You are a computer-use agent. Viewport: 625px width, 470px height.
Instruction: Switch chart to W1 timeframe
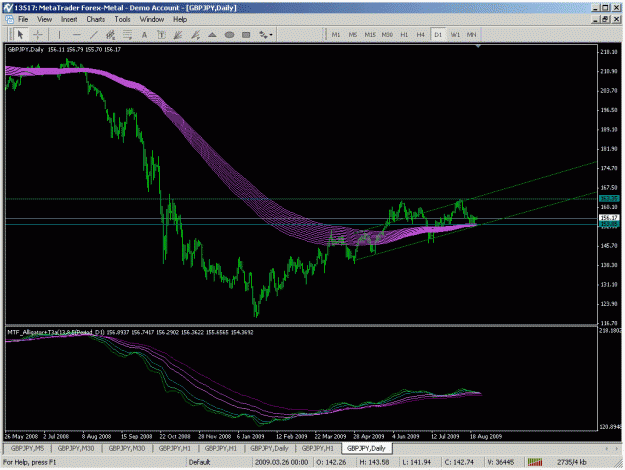455,35
